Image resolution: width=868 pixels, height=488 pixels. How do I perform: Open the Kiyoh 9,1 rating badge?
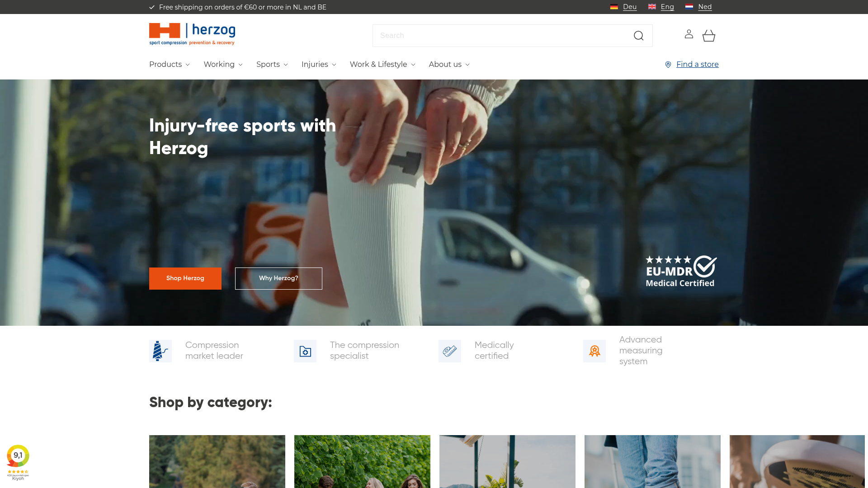tap(18, 462)
